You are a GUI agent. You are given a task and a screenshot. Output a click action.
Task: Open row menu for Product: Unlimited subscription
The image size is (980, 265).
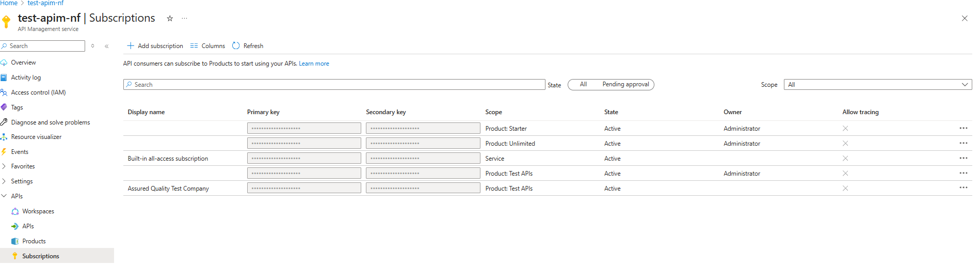coord(963,143)
